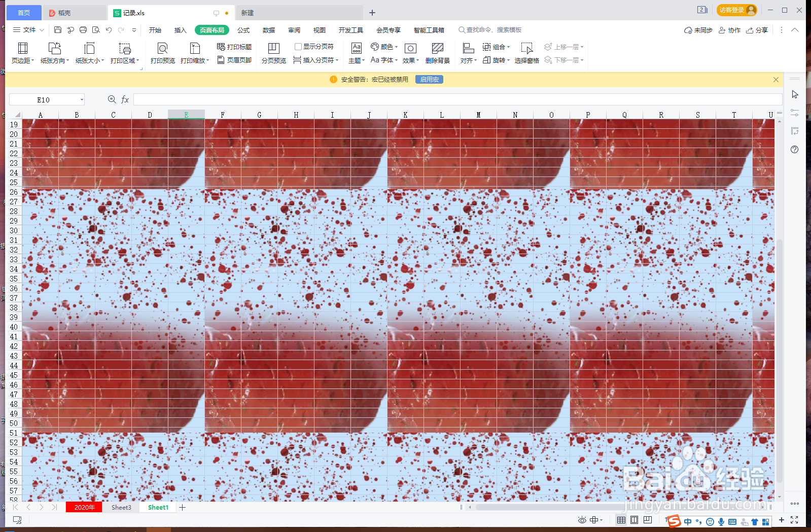Click the enable macros button
This screenshot has height=532, width=811.
coord(429,79)
